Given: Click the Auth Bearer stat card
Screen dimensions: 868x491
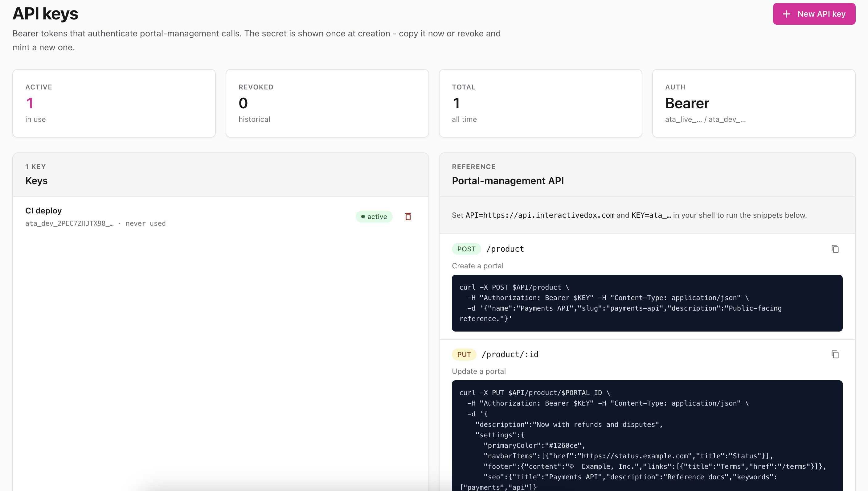Looking at the screenshot, I should pyautogui.click(x=754, y=103).
